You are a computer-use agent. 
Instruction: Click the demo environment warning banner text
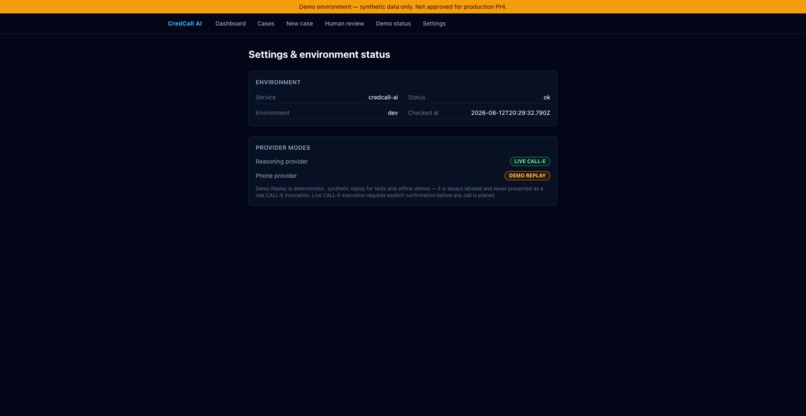pyautogui.click(x=402, y=7)
